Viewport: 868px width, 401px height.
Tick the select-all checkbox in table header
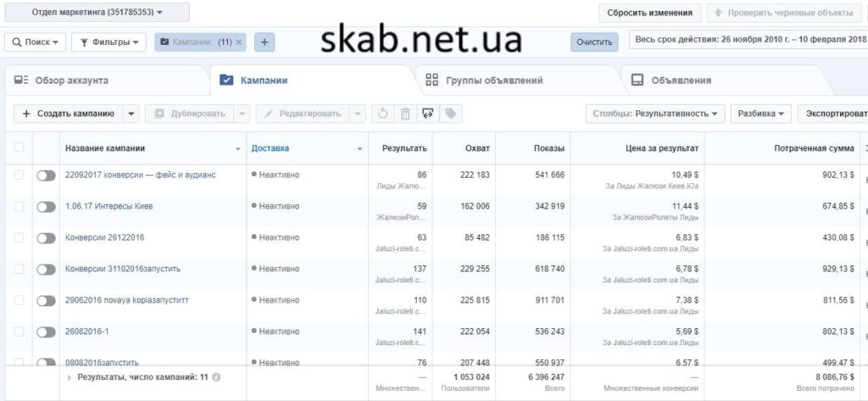coord(19,148)
